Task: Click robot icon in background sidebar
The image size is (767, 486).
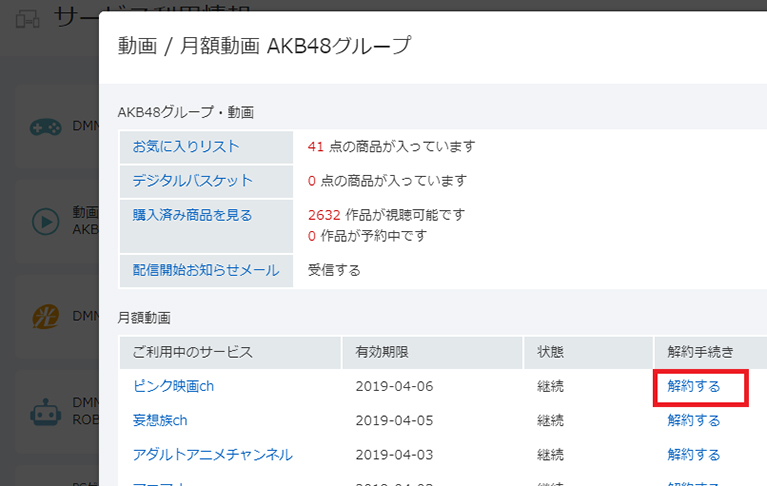Action: coord(45,412)
